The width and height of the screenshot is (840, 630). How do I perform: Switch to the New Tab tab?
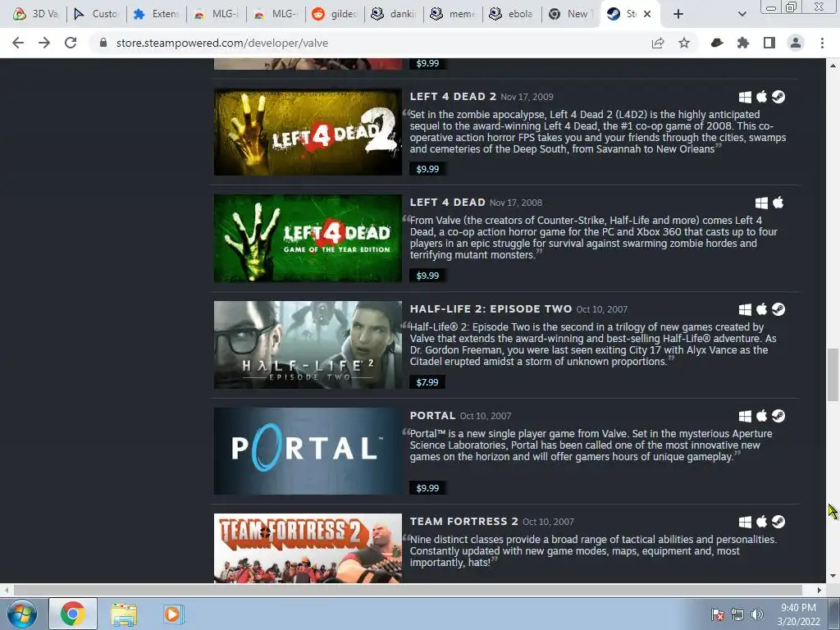pyautogui.click(x=571, y=14)
